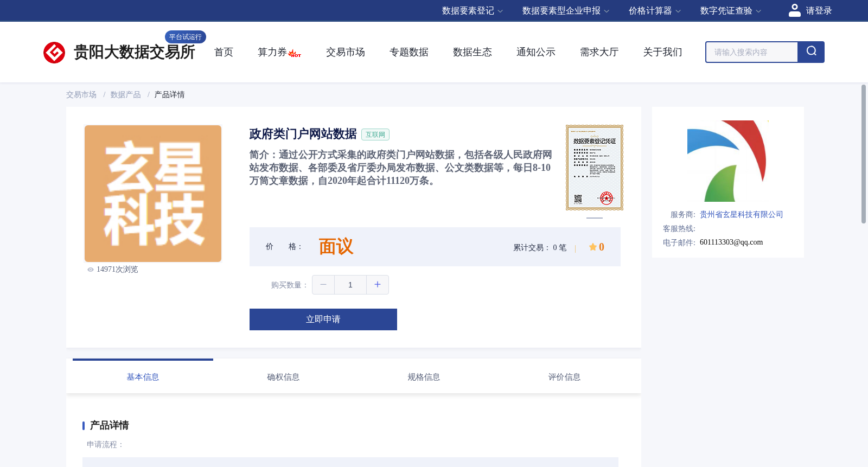Click the Guiyang Big Data Exchange red logo
Viewport: 868px width, 467px height.
pyautogui.click(x=54, y=53)
